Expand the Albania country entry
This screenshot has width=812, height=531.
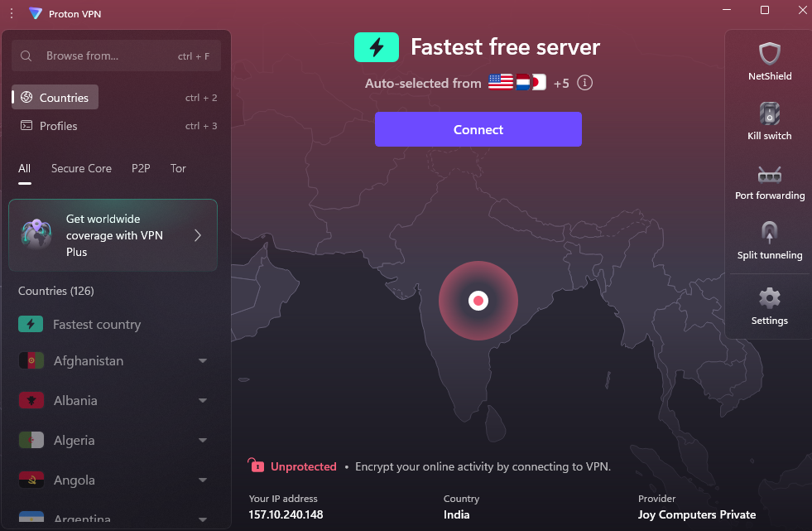(x=203, y=401)
